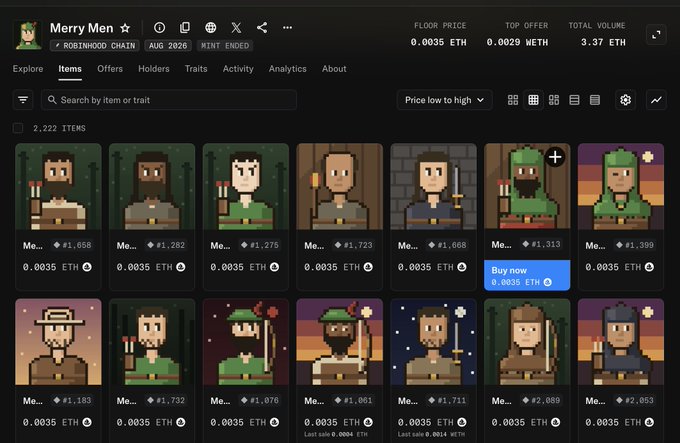Switch to the compact grid view
The width and height of the screenshot is (680, 443).
click(x=533, y=100)
